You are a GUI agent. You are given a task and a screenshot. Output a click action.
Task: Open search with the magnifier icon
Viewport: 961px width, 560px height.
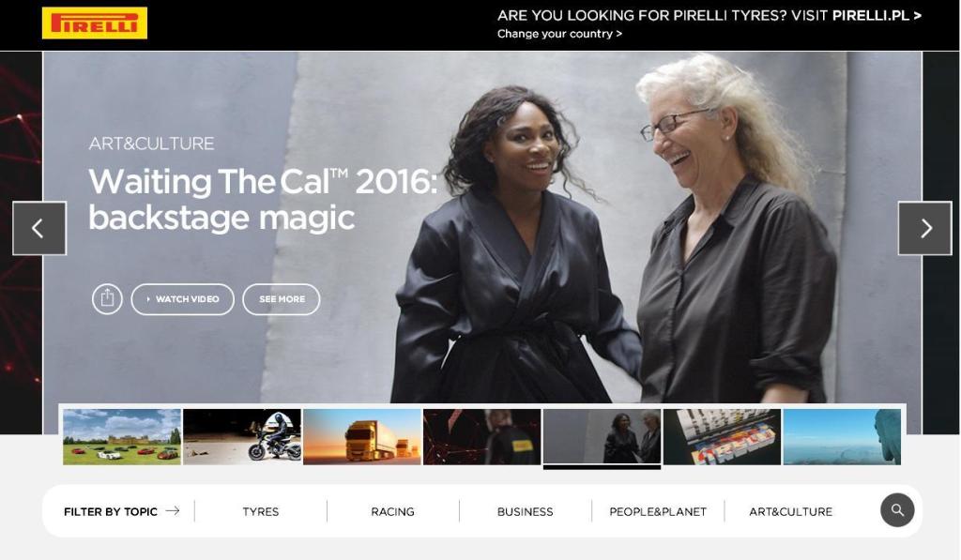pyautogui.click(x=897, y=509)
